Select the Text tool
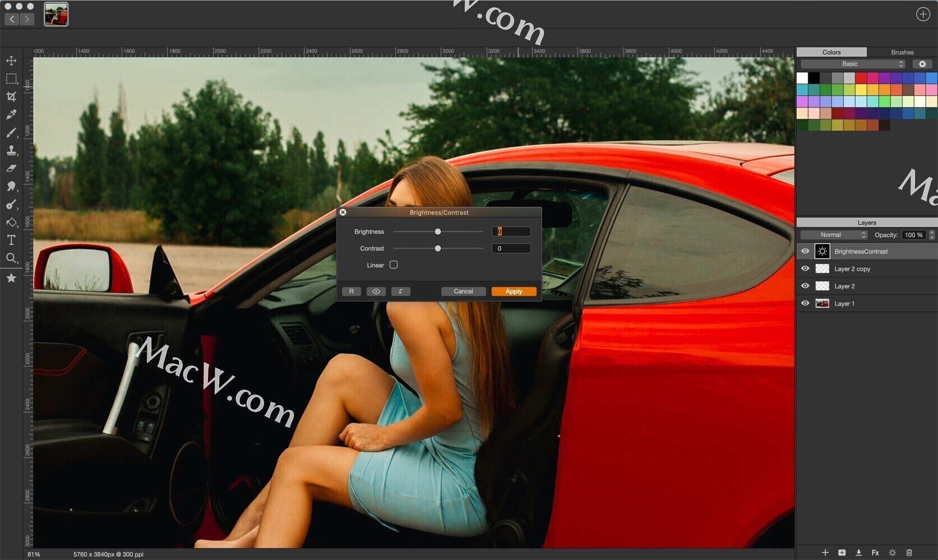 pyautogui.click(x=11, y=240)
